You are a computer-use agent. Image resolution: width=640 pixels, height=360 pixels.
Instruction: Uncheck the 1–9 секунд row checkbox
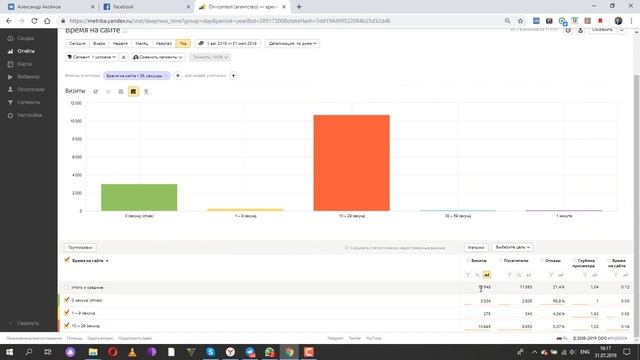tap(67, 313)
